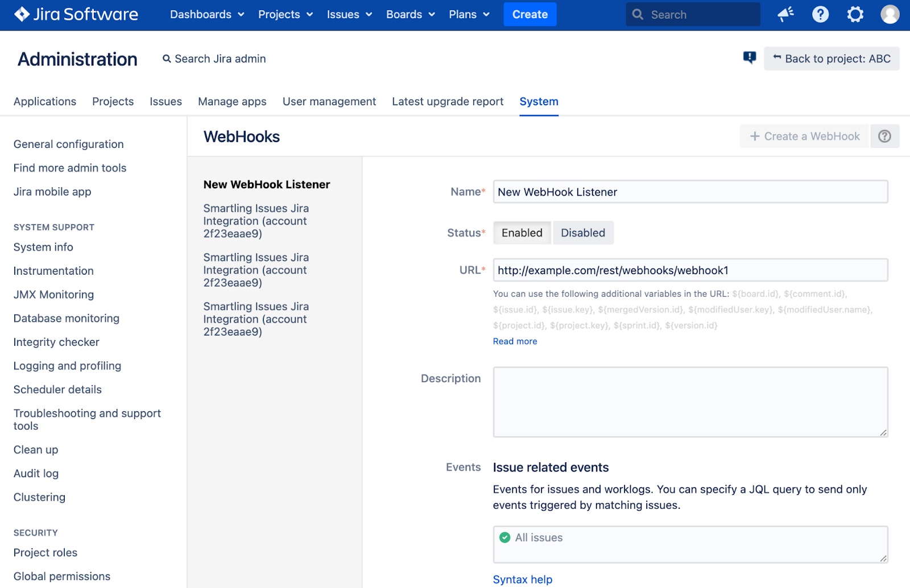Open the Syntax help link
Viewport: 910px width, 588px height.
(x=522, y=579)
